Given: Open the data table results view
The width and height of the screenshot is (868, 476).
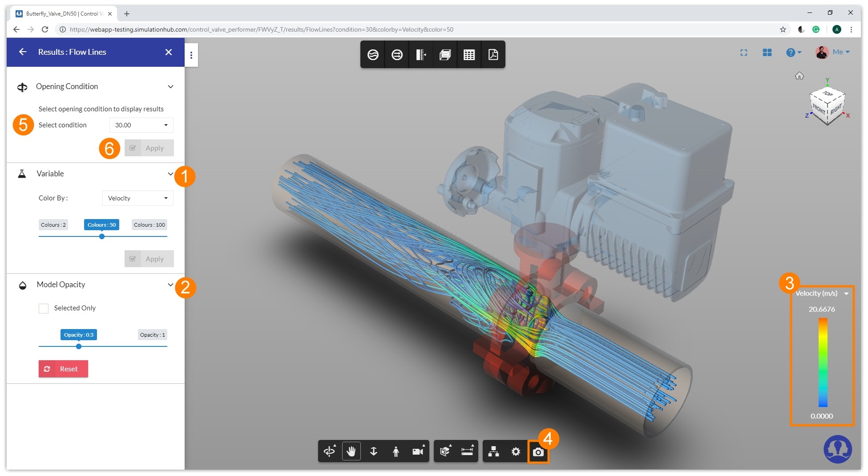Looking at the screenshot, I should coord(469,54).
